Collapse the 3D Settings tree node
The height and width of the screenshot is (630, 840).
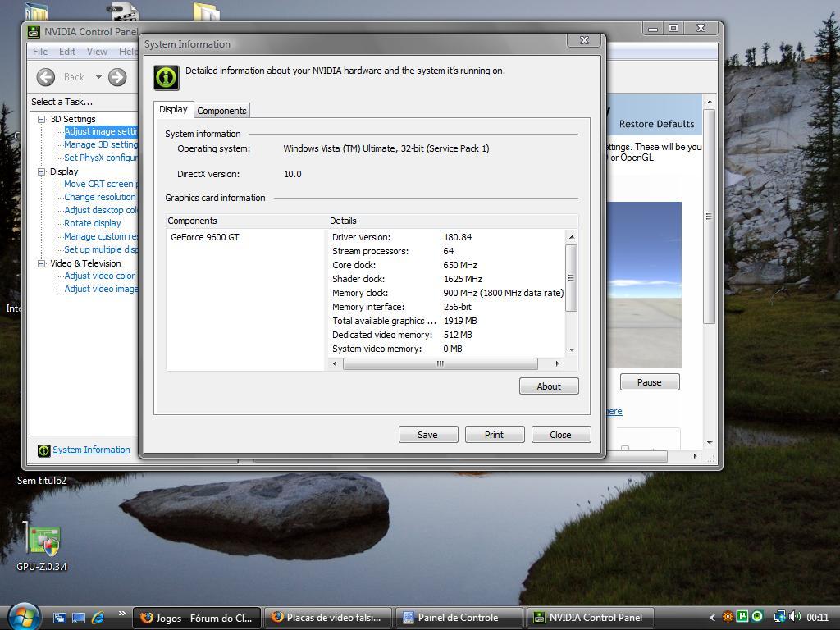tap(41, 119)
